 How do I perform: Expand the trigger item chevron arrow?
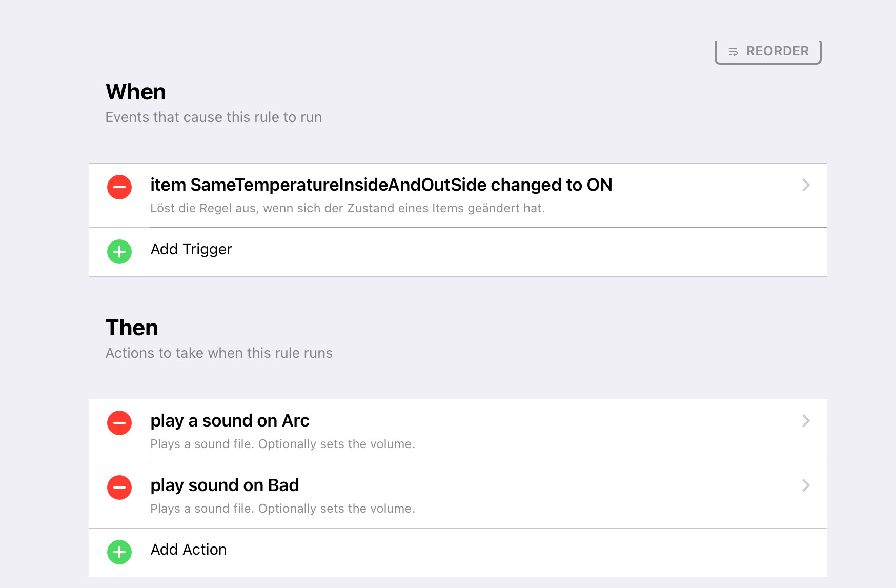806,185
